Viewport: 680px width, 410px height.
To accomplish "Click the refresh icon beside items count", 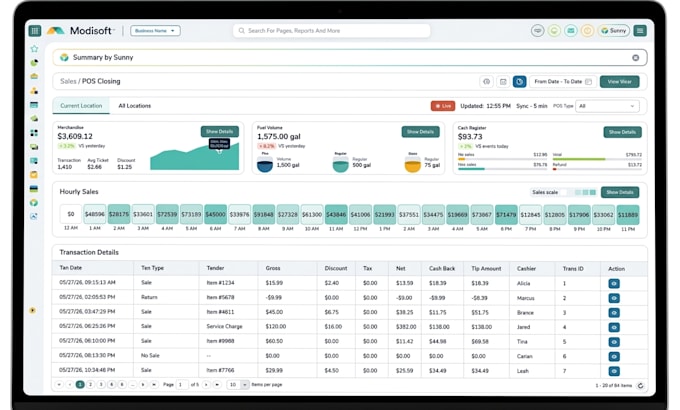I will (640, 385).
